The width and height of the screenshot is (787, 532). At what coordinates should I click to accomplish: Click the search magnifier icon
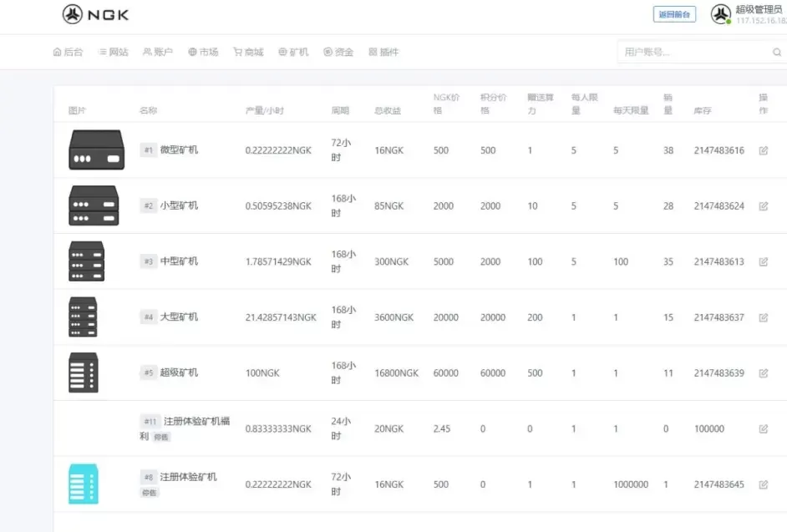(x=777, y=52)
